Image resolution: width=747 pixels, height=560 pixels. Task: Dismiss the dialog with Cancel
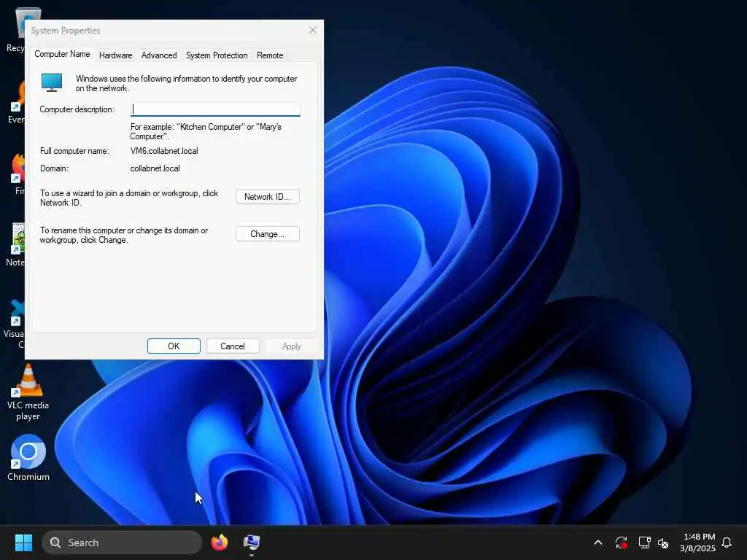tap(233, 346)
